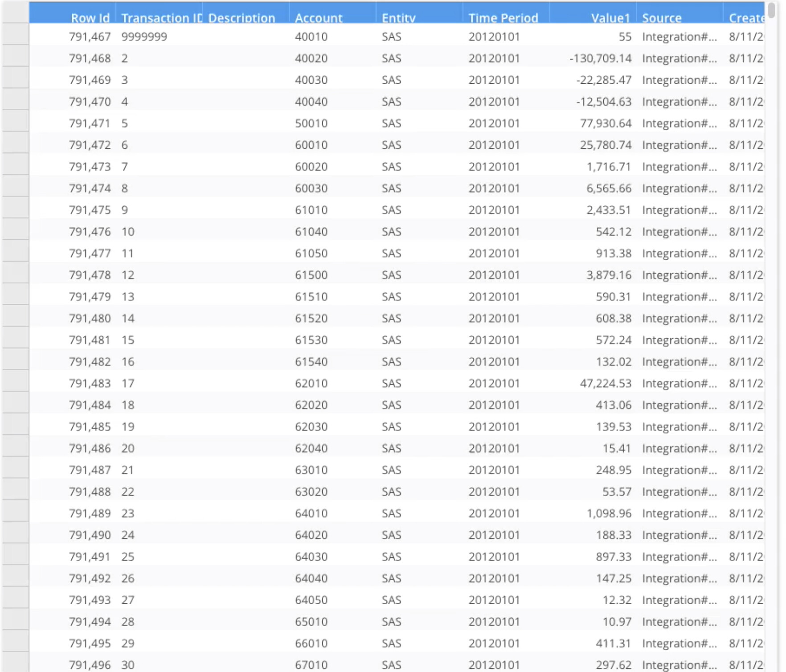Click value 1,098.96 cell
This screenshot has height=672, width=786.
[593, 513]
